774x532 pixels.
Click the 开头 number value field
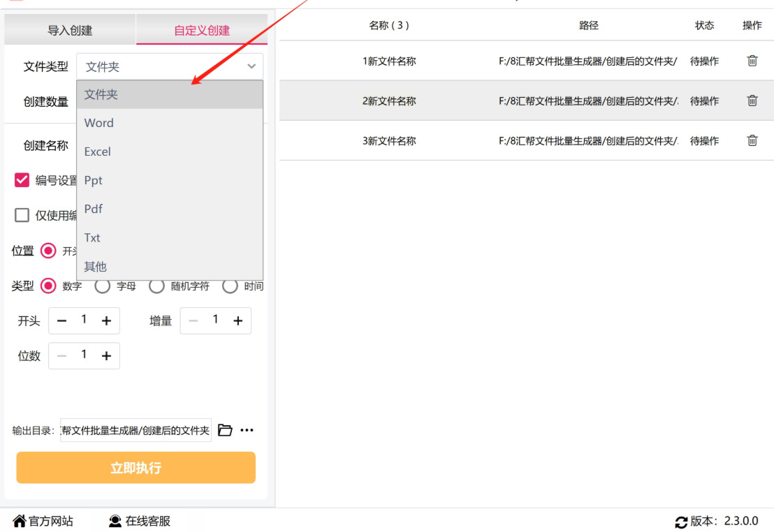point(84,320)
